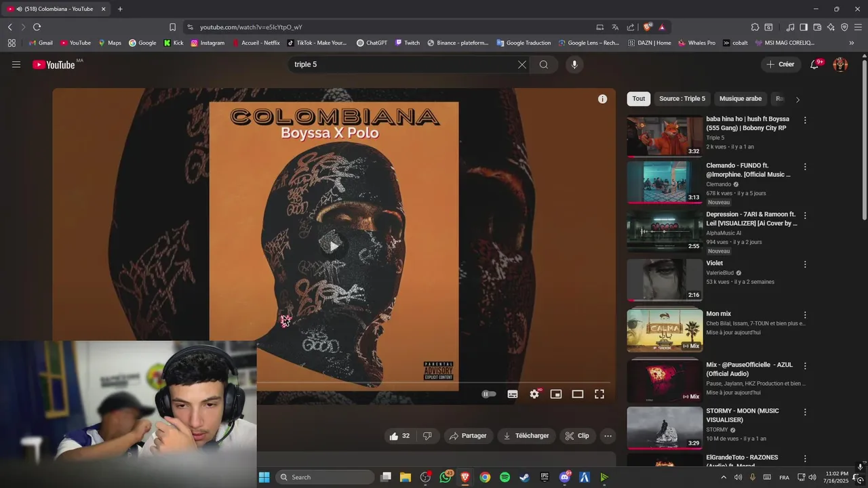868x488 pixels.
Task: Open options for Clemando - FUNDO video
Action: click(805, 167)
